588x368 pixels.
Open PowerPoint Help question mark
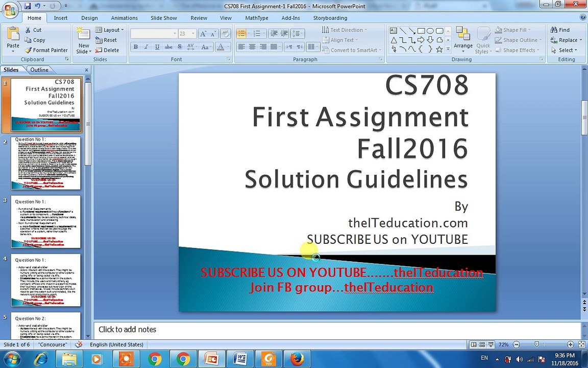pyautogui.click(x=583, y=17)
